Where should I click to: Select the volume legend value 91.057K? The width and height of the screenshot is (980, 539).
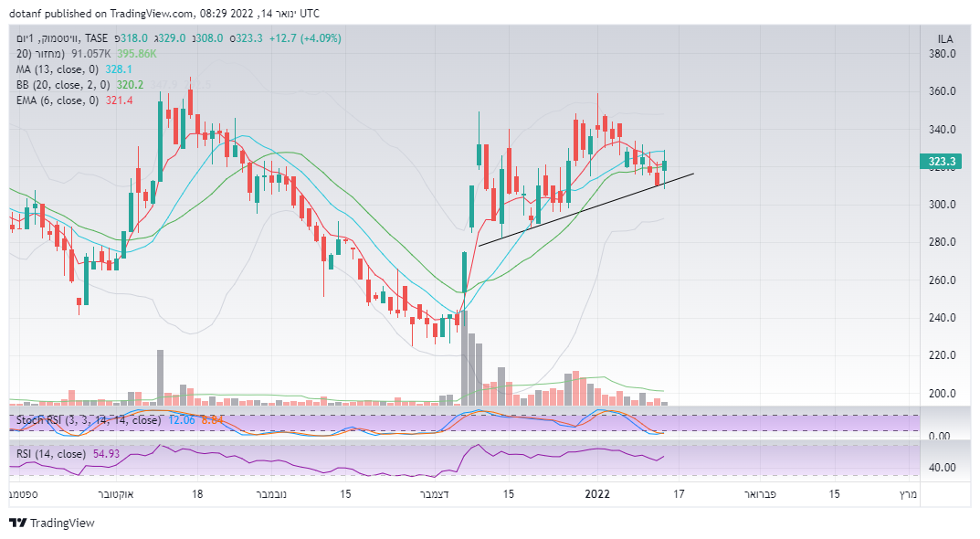click(x=91, y=54)
